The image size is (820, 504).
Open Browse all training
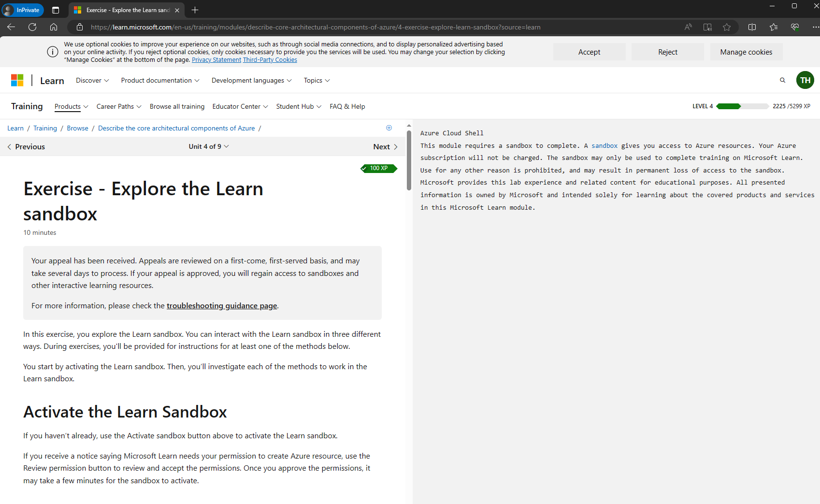coord(177,106)
